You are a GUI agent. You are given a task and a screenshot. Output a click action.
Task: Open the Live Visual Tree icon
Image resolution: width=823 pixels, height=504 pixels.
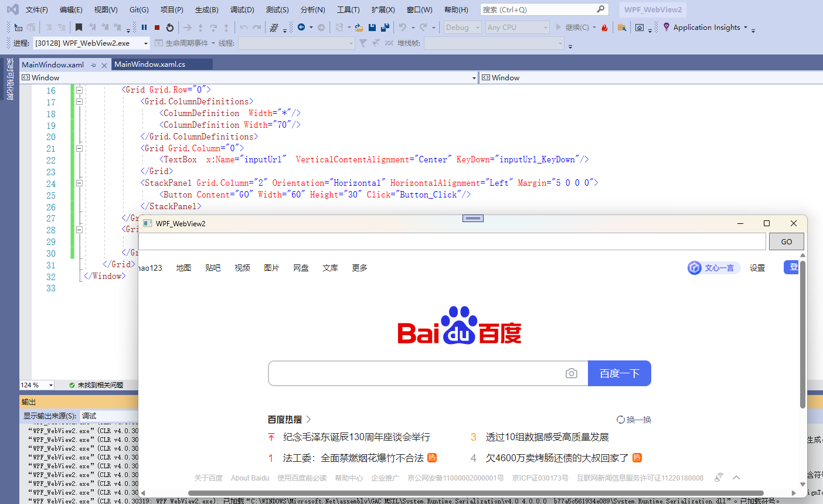[x=640, y=28]
